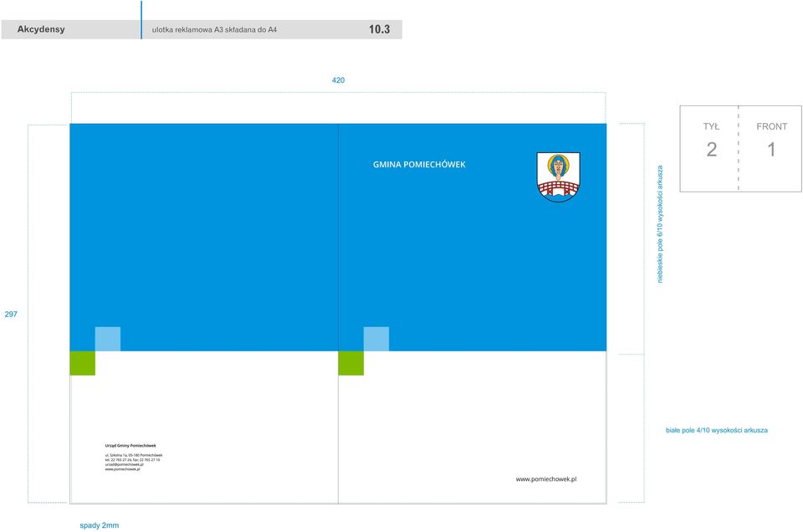Click the section number '10.3'

tap(380, 29)
